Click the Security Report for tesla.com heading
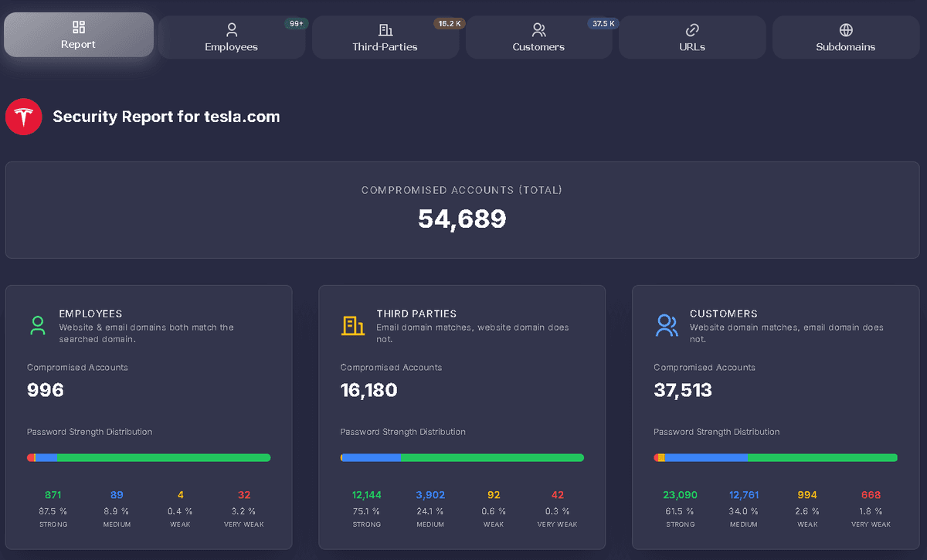Image resolution: width=927 pixels, height=560 pixels. tap(166, 117)
